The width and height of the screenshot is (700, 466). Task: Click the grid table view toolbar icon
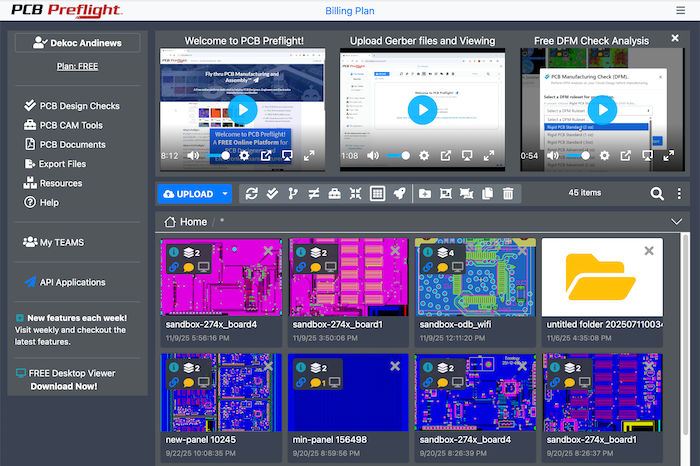[x=378, y=194]
